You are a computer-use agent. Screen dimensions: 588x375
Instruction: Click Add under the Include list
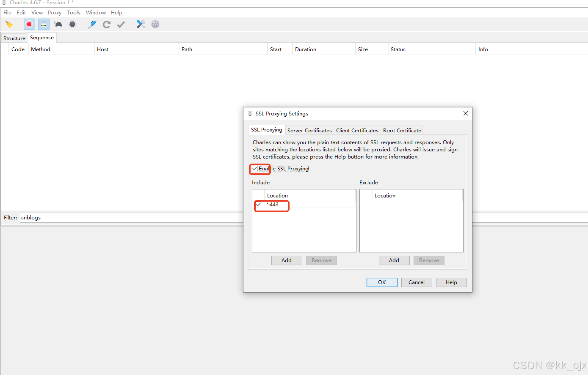point(287,260)
